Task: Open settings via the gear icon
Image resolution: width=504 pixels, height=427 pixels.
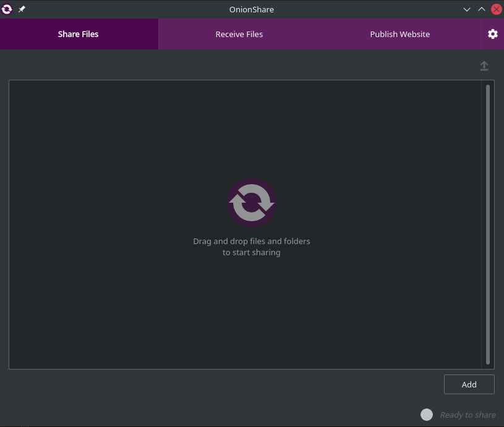Action: [492, 34]
